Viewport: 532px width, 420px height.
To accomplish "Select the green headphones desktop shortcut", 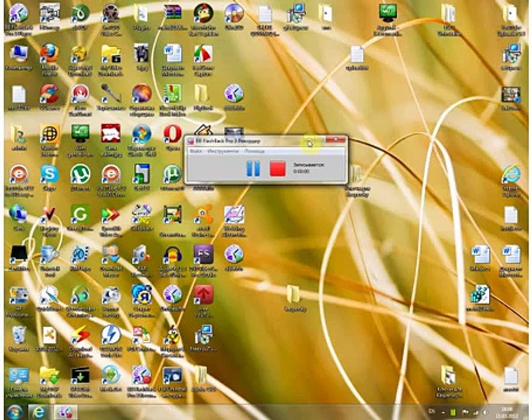I will pos(80,300).
